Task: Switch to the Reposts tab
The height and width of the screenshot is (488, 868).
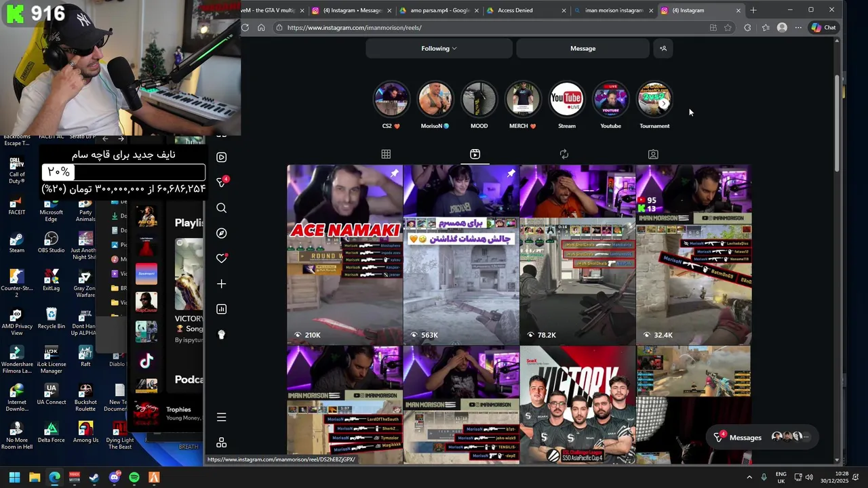Action: 564,155
